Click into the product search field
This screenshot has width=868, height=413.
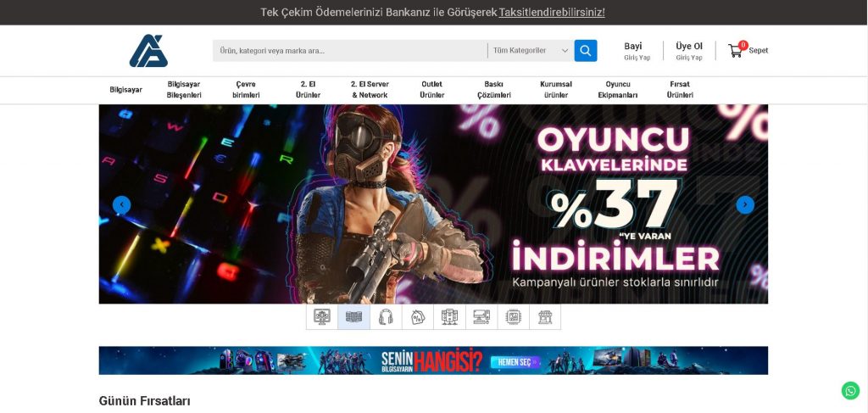[x=348, y=51]
